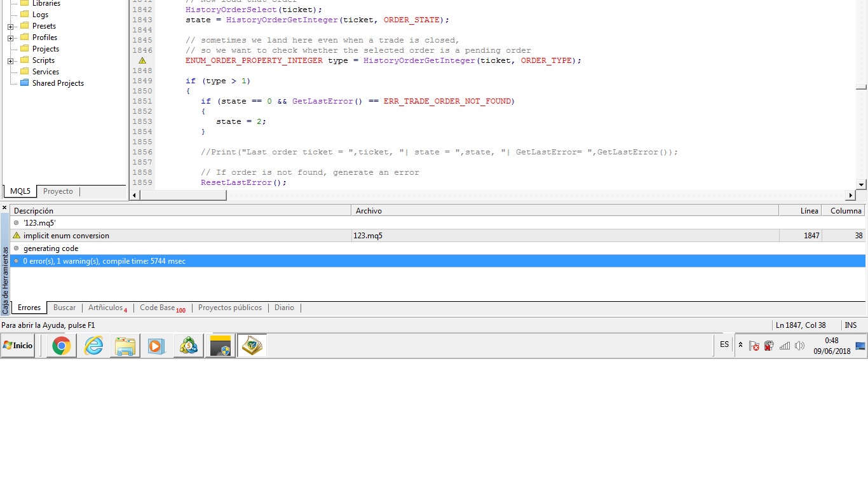Open the file explorer taskbar icon

125,346
